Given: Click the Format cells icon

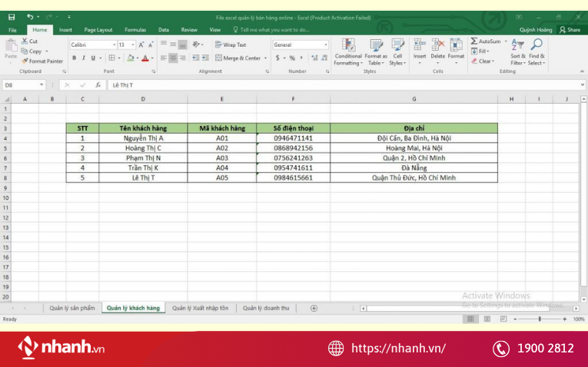Looking at the screenshot, I should point(456,45).
